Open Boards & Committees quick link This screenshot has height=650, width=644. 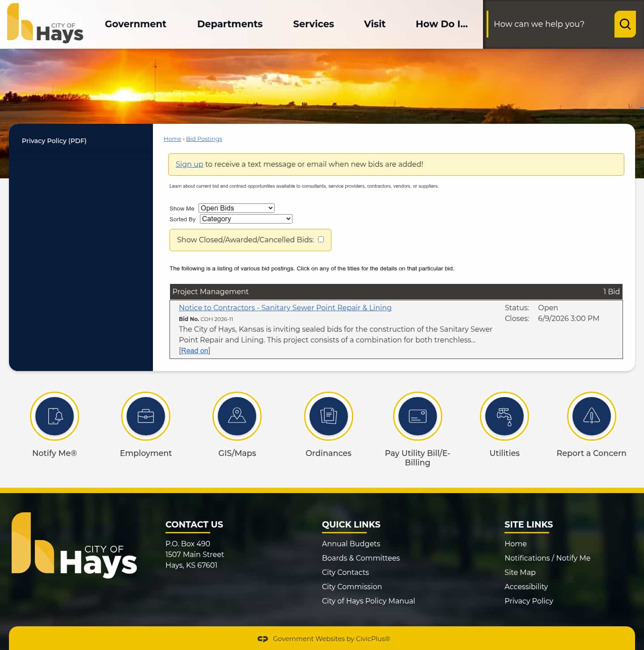361,558
